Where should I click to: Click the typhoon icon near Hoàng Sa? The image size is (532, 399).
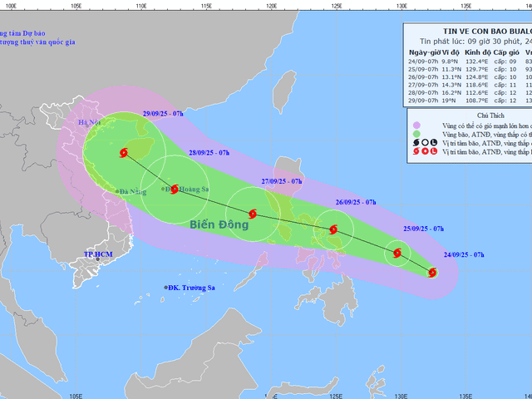[x=175, y=188]
